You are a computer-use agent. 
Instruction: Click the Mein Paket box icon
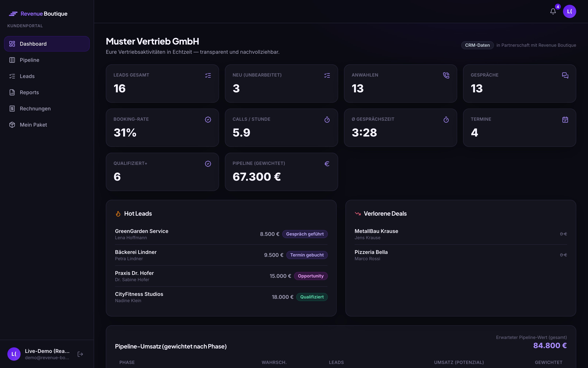pyautogui.click(x=12, y=125)
